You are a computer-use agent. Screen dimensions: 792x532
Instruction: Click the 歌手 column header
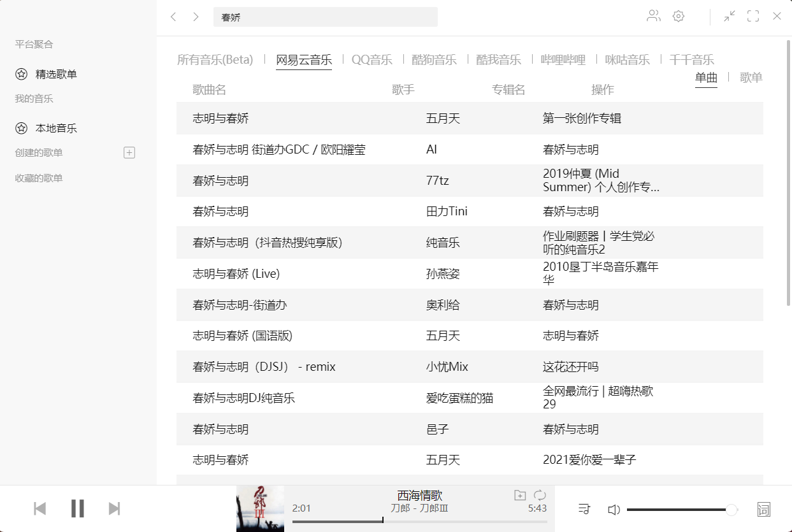(403, 90)
